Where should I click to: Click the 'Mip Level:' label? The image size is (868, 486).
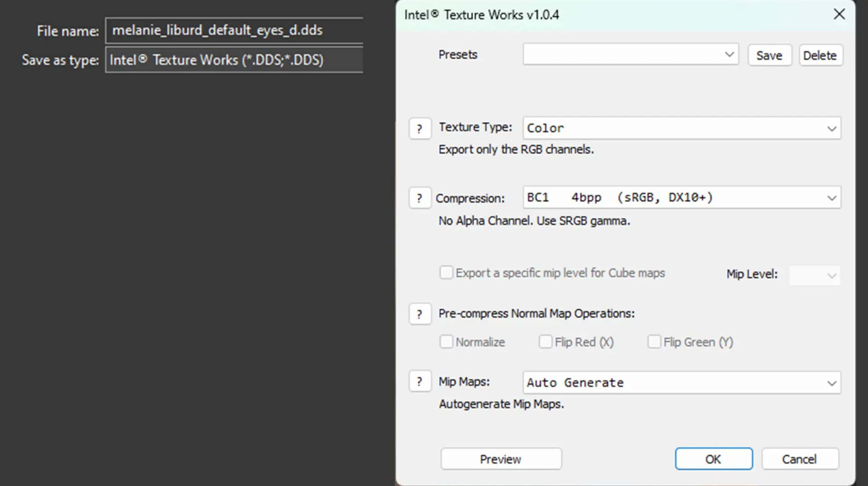752,274
